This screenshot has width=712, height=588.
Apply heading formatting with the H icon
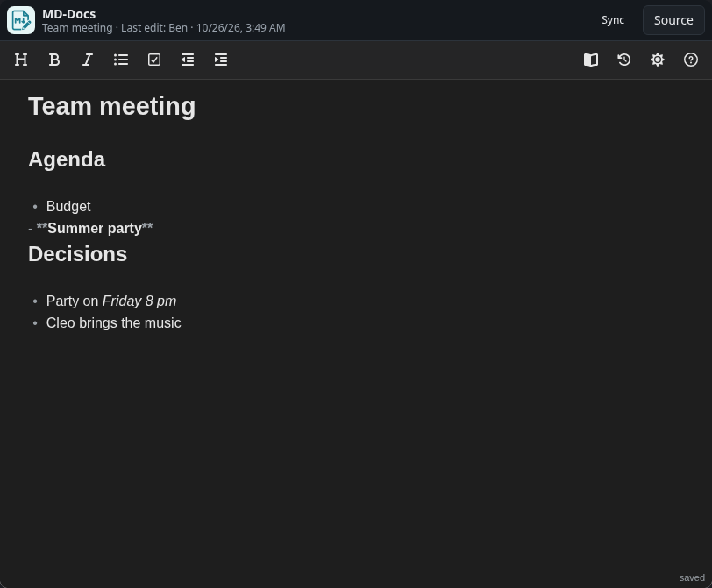pos(21,60)
